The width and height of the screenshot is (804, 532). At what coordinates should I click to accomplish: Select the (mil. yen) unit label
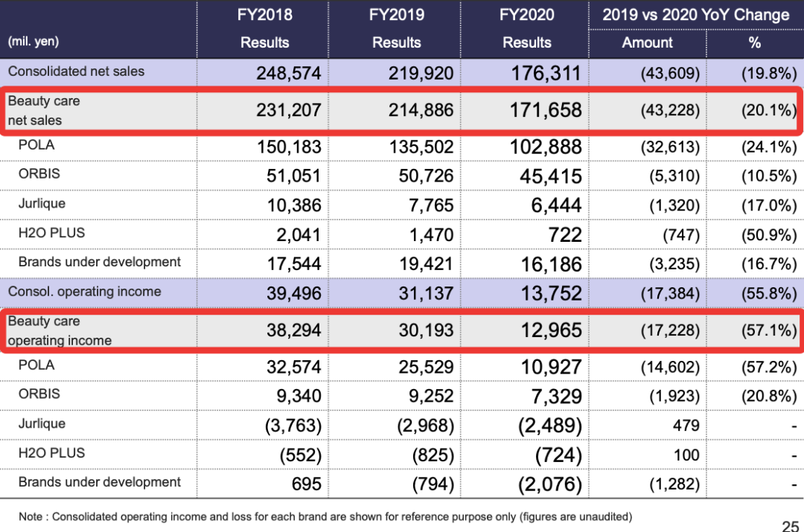point(33,42)
